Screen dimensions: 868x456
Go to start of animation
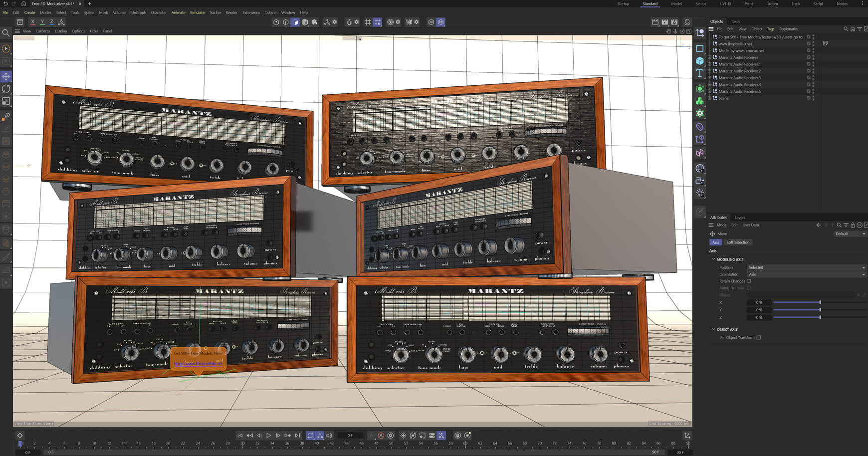(240, 436)
